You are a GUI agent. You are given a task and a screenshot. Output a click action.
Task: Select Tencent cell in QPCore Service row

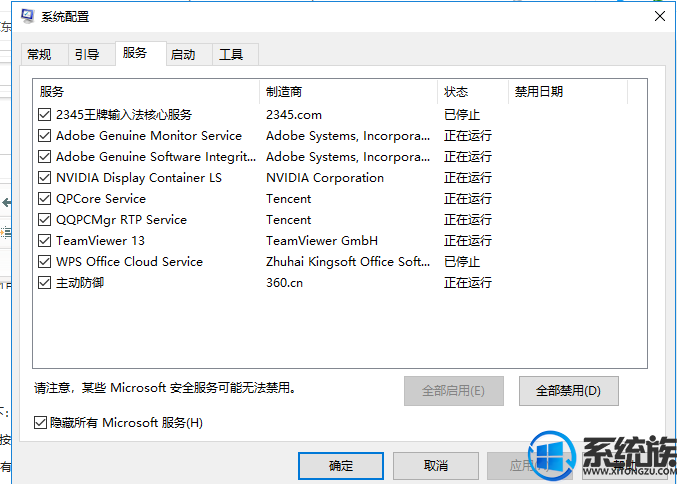click(288, 199)
